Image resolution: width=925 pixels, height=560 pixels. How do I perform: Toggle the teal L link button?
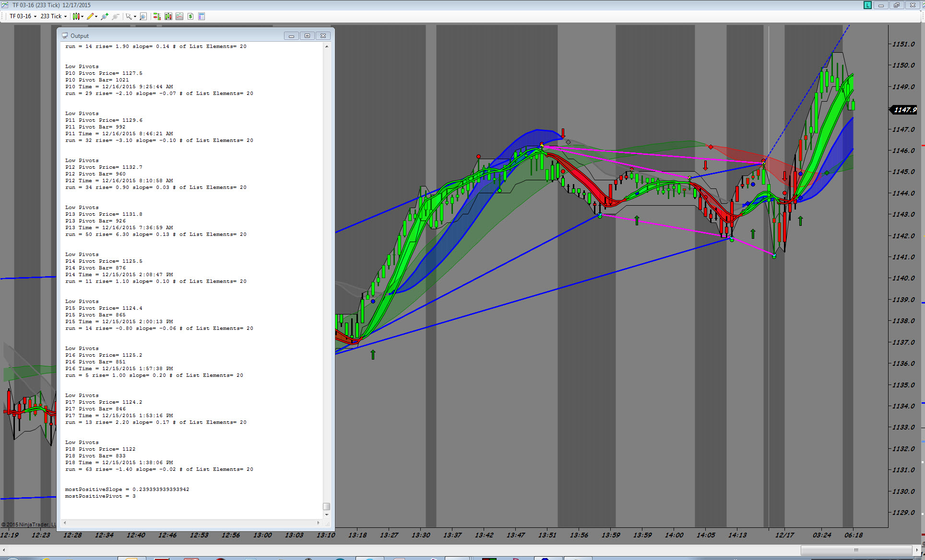867,5
